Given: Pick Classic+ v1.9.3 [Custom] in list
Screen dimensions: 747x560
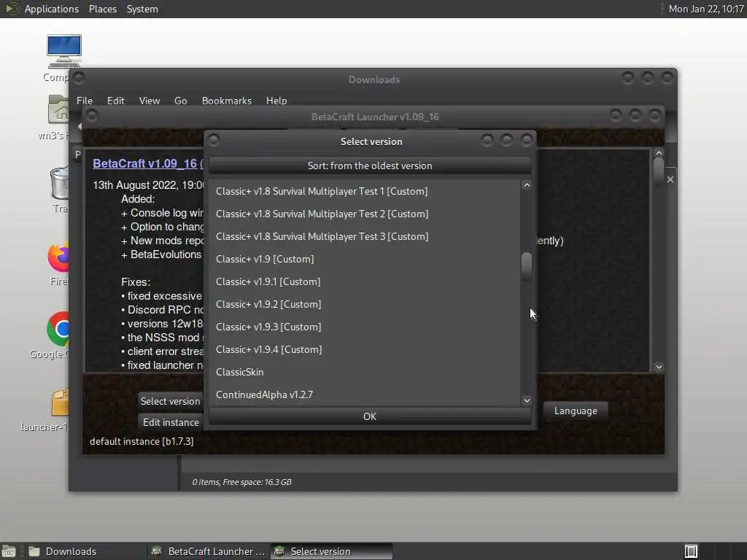Looking at the screenshot, I should point(365,327).
